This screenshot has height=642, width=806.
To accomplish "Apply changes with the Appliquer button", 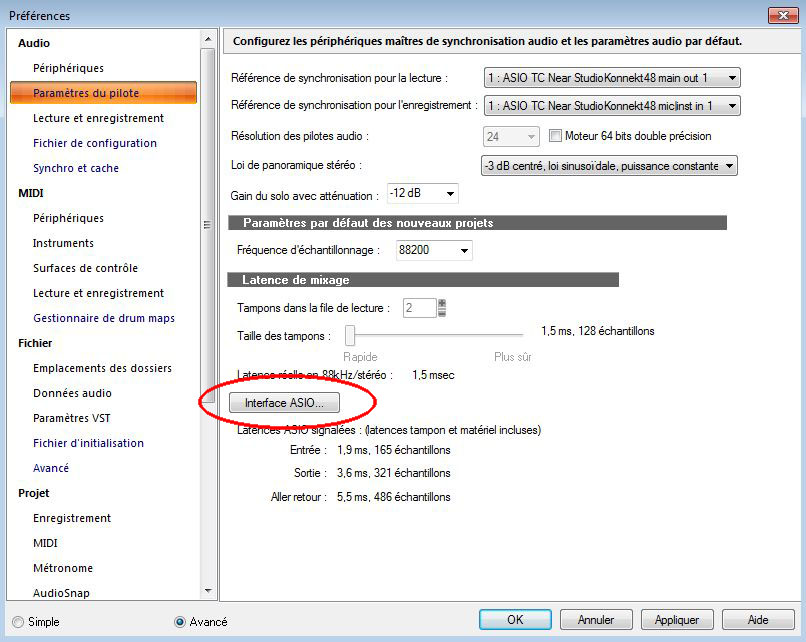I will coord(677,619).
